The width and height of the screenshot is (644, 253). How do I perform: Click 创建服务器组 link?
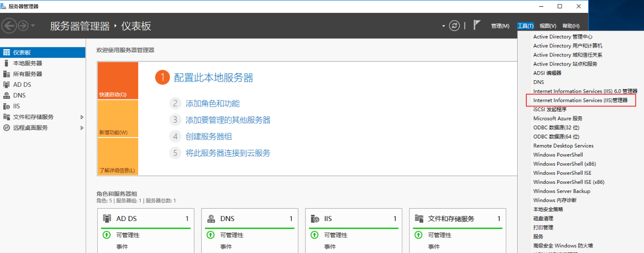(208, 137)
